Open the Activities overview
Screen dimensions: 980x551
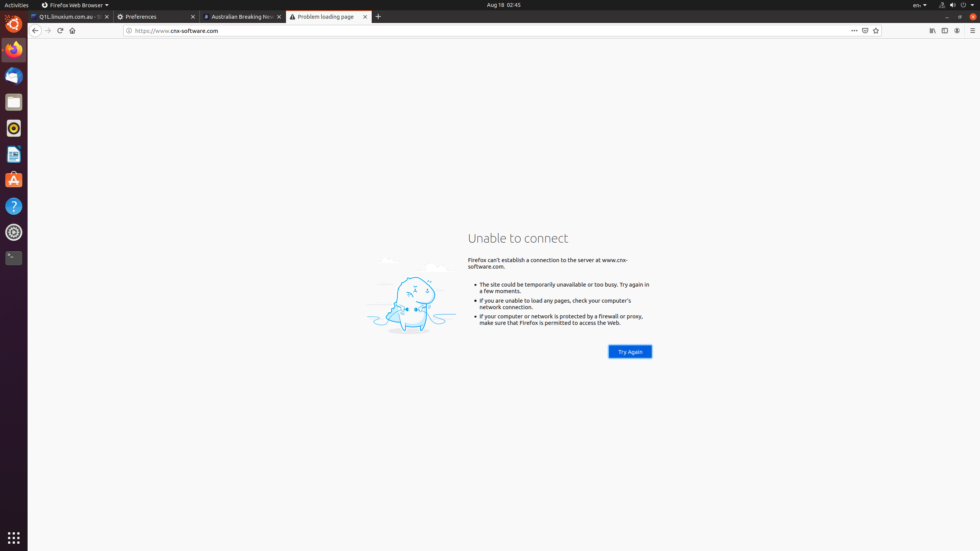point(16,5)
